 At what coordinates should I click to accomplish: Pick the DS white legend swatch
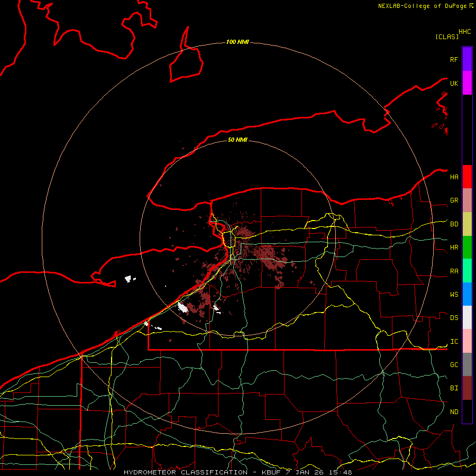point(467,317)
